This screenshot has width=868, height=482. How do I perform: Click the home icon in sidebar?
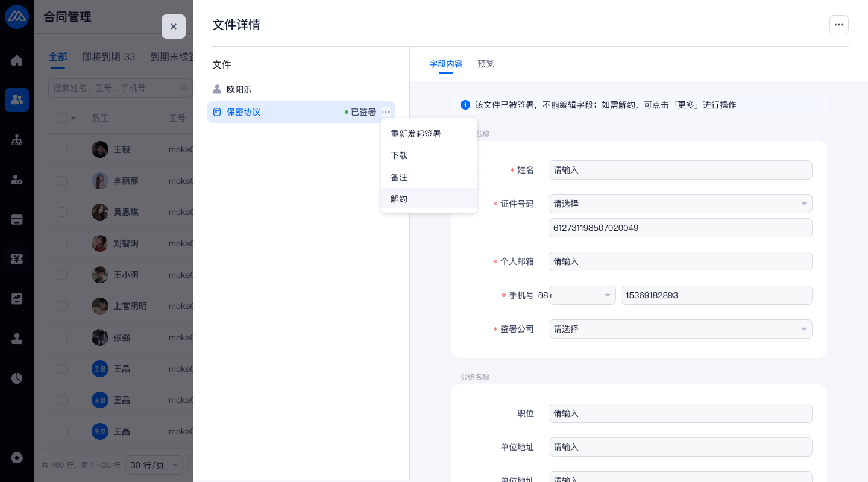(17, 60)
